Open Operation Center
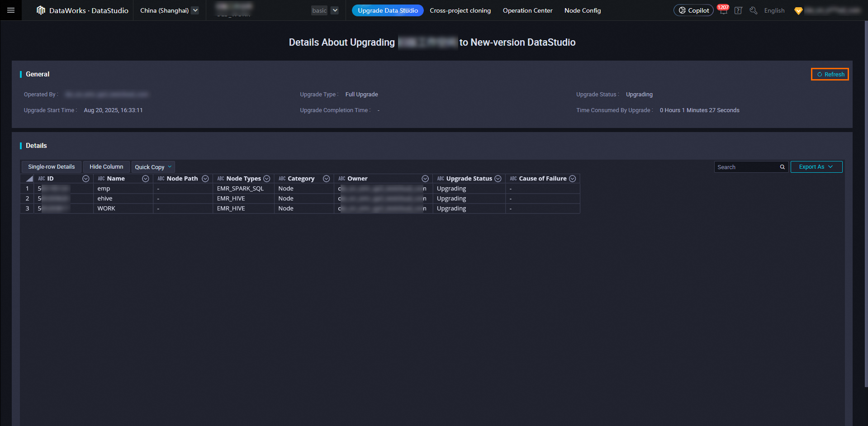This screenshot has width=868, height=426. point(527,10)
